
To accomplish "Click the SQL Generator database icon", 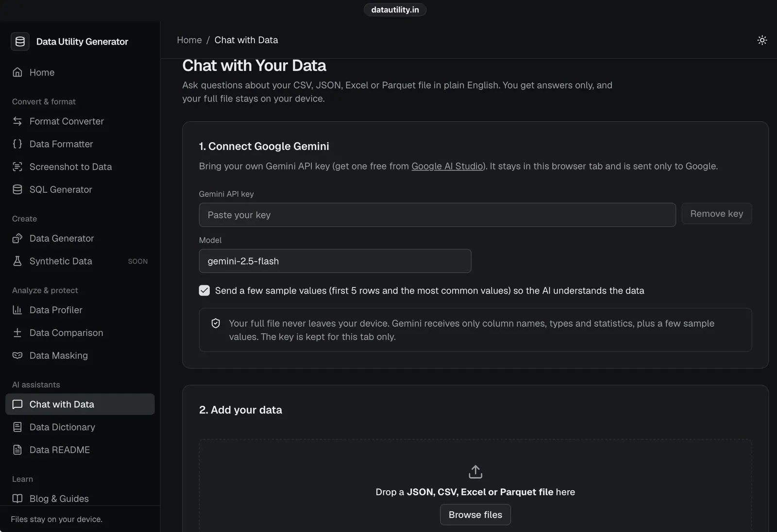I will (x=17, y=190).
